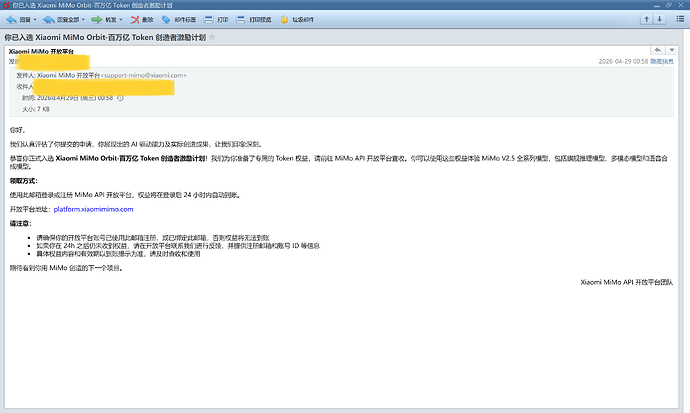Minimize the mail window

(657, 5)
